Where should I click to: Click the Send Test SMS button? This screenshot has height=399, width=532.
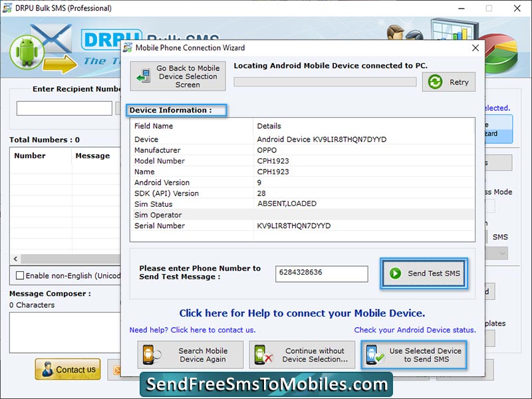(x=424, y=273)
